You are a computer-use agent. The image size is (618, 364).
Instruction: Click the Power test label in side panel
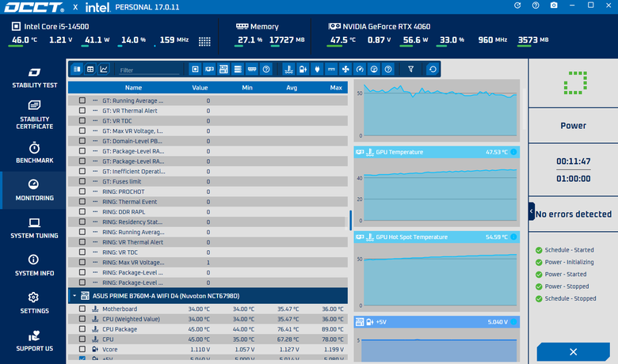573,126
